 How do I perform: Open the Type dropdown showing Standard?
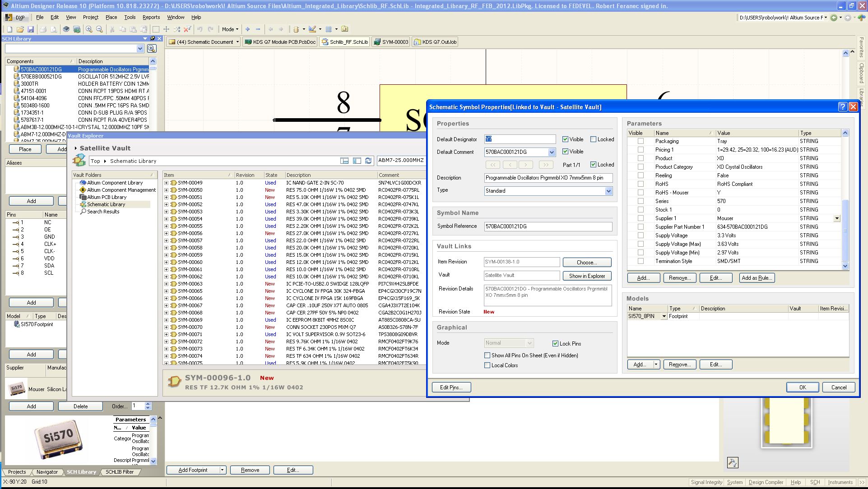click(610, 191)
